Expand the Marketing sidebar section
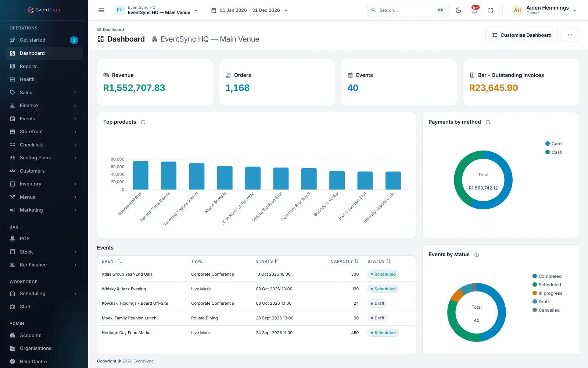The width and height of the screenshot is (588, 368). 44,210
